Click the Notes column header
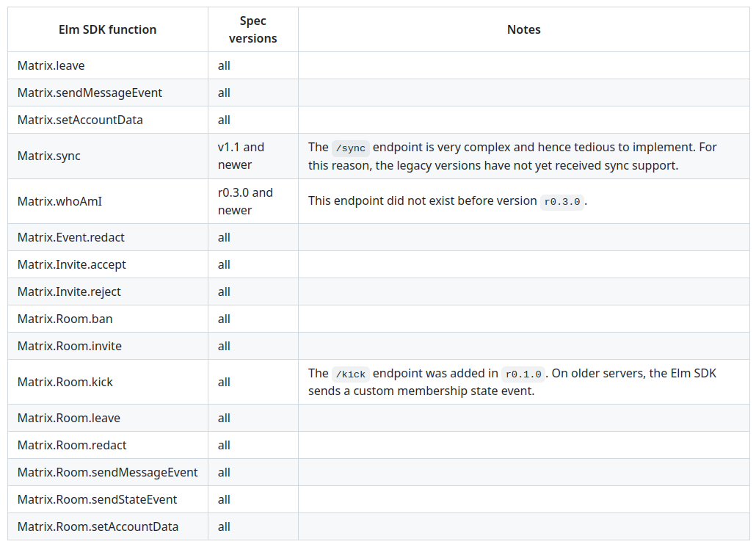Viewport: 756px width, 547px height. click(x=523, y=30)
